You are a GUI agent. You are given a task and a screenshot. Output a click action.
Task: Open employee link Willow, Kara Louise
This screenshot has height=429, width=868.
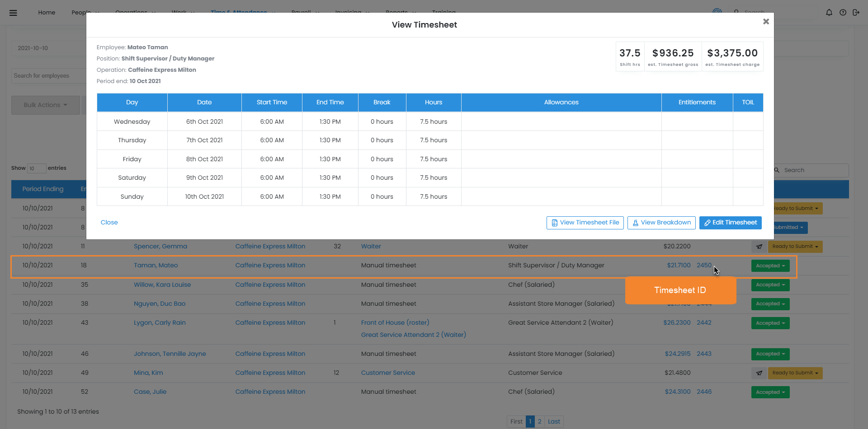162,284
